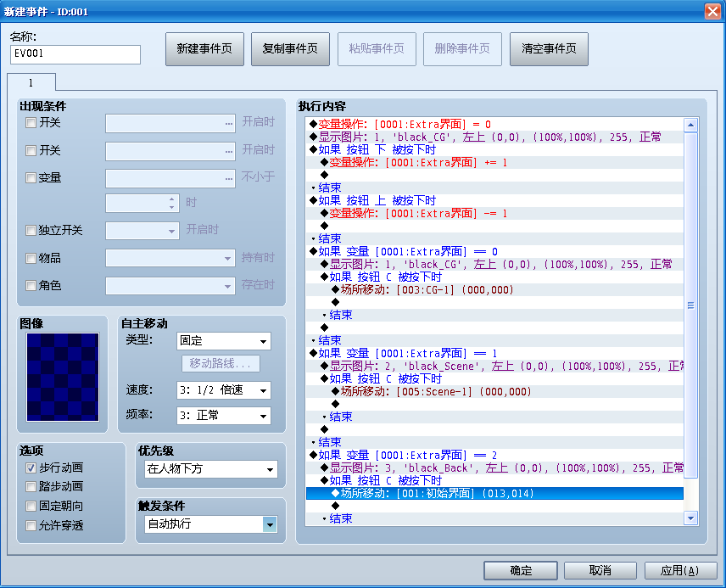Focus the 名称 field containing EV001
726x588 pixels.
[x=75, y=54]
